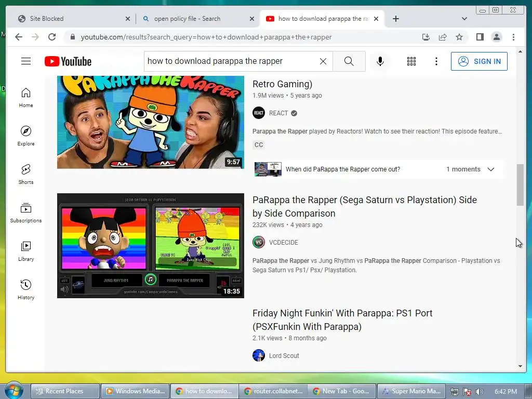Click the browser forward arrow
Viewport: 532px width, 399px height.
click(x=35, y=37)
